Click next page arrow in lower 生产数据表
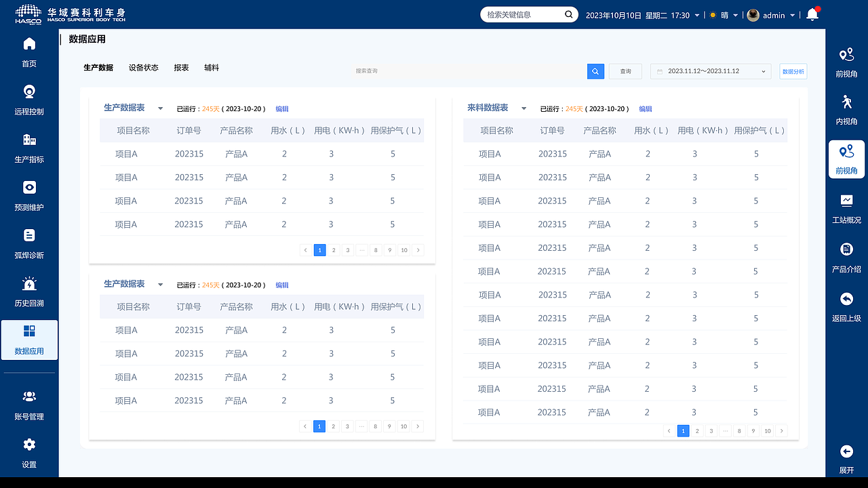Image resolution: width=868 pixels, height=488 pixels. 418,426
